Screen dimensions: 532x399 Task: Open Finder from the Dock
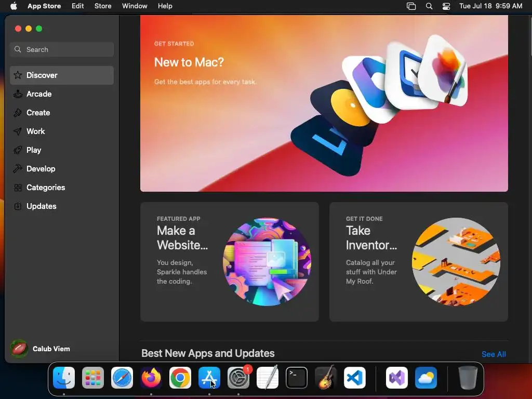[x=64, y=378]
